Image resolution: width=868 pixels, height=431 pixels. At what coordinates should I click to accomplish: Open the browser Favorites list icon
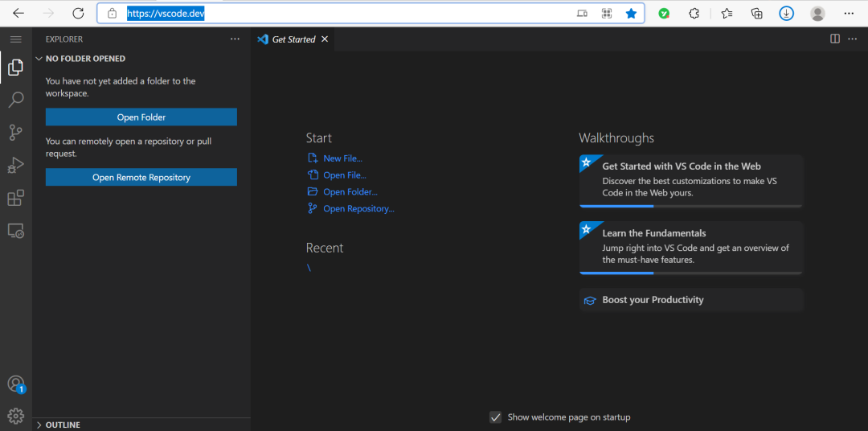(x=727, y=14)
